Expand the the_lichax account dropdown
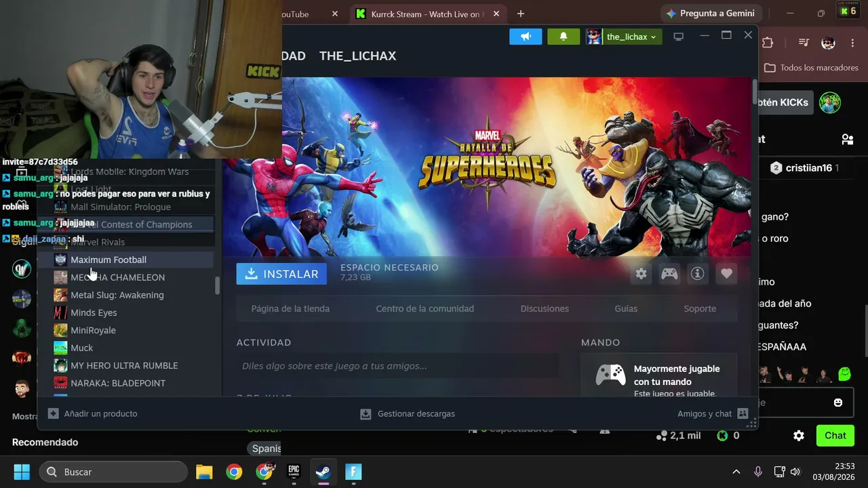The width and height of the screenshot is (868, 488). click(x=623, y=37)
